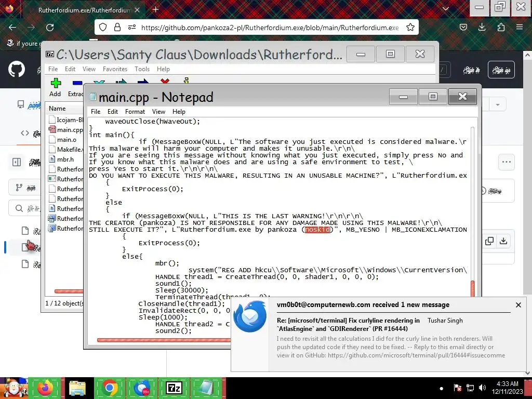Open Thunderbird from the taskbar
Image resolution: width=532 pixels, height=399 pixels.
pyautogui.click(x=142, y=388)
